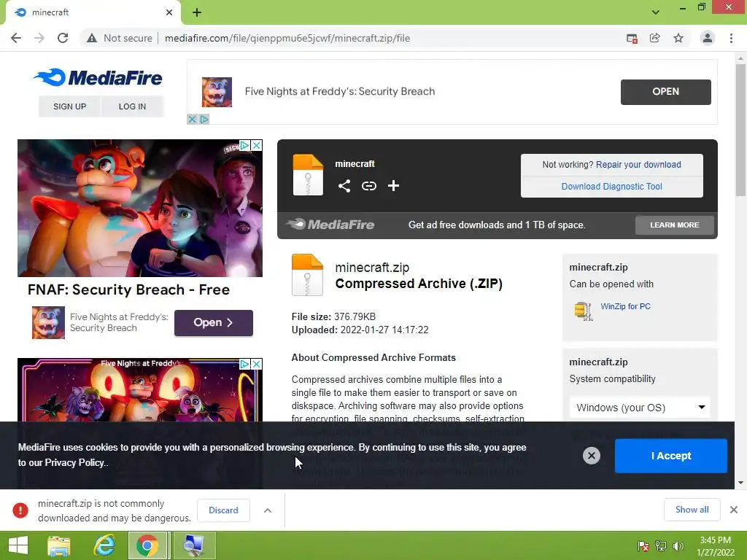The image size is (747, 560).
Task: Open Download Diagnostic Tool link
Action: coord(612,186)
